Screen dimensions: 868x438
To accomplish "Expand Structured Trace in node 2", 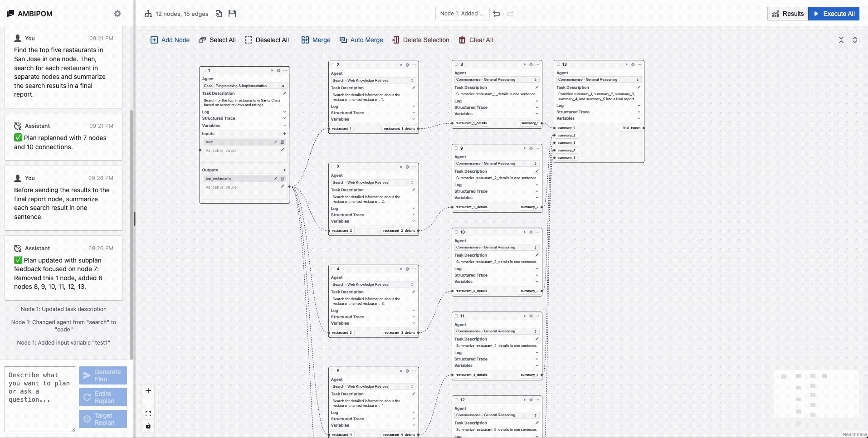I will tap(414, 113).
